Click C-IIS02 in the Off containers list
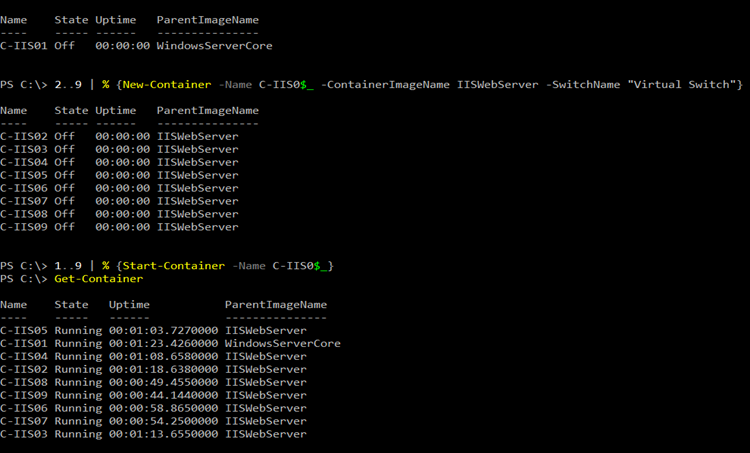The width and height of the screenshot is (750, 453). pos(23,136)
